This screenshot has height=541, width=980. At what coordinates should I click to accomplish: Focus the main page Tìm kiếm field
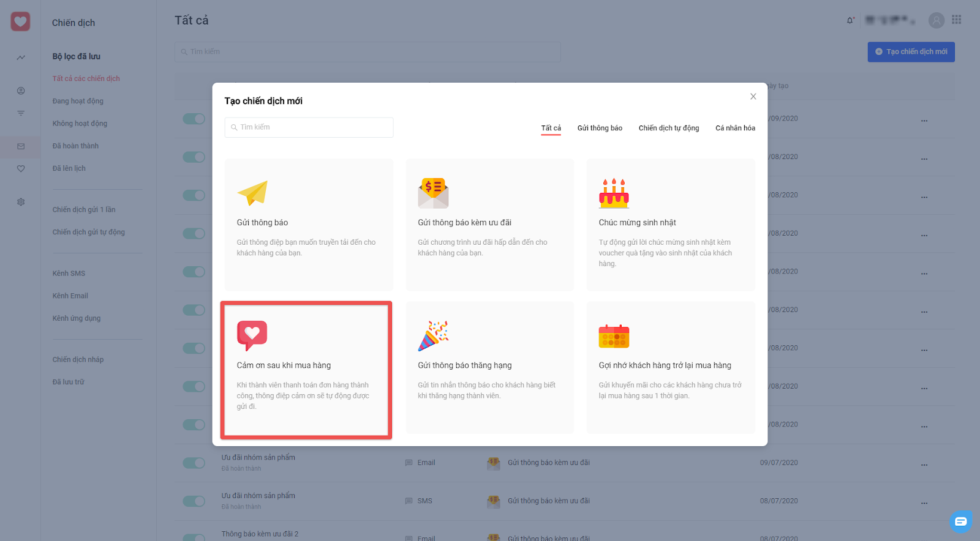[367, 52]
